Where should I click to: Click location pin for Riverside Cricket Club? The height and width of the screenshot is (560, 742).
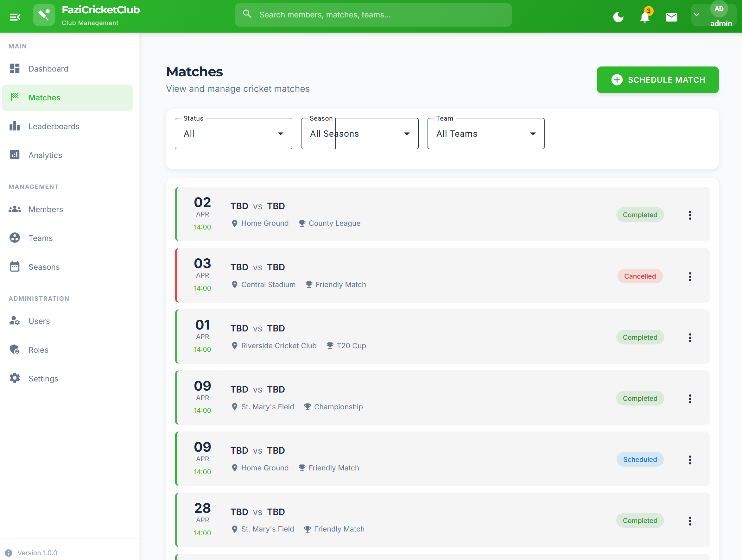click(x=234, y=346)
